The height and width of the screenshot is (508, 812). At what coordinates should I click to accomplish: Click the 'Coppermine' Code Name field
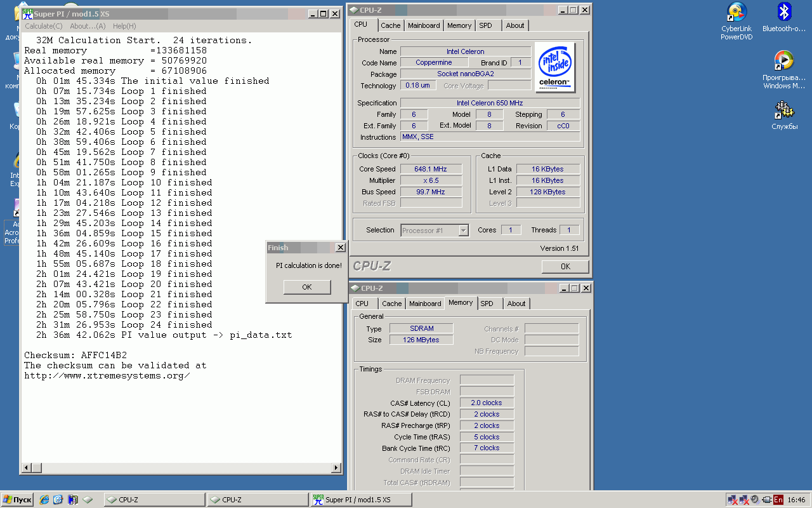tap(434, 63)
